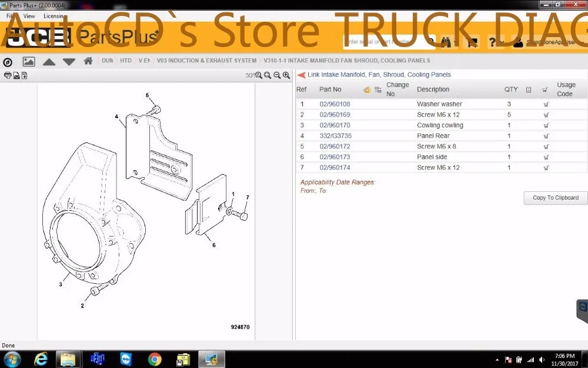Click Usage Code column header

(x=566, y=89)
